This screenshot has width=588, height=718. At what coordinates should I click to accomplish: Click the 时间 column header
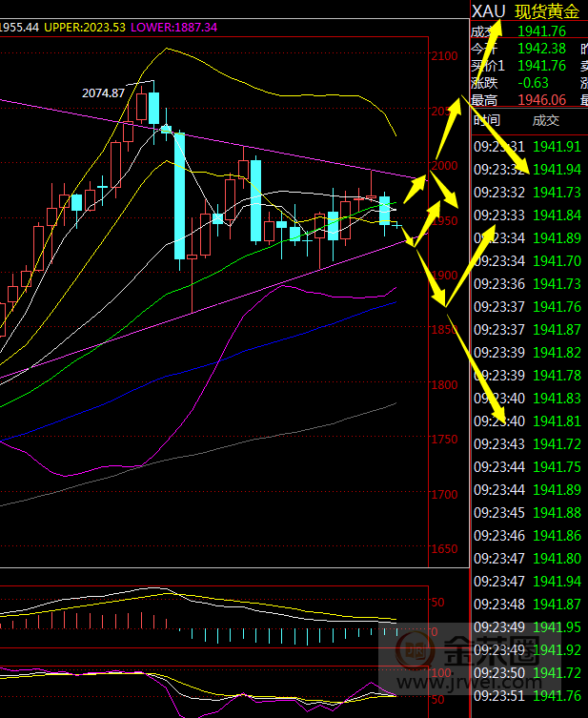[487, 120]
